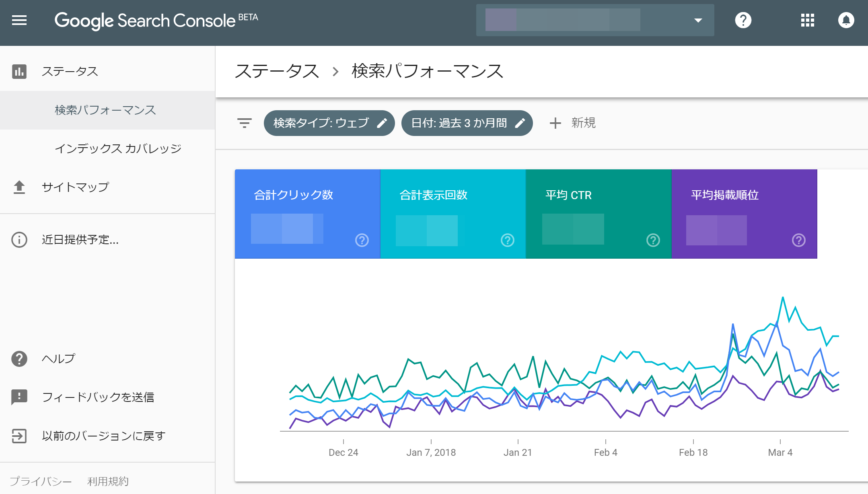Click the help question mark in header
Screen dimensions: 868x494
click(743, 20)
